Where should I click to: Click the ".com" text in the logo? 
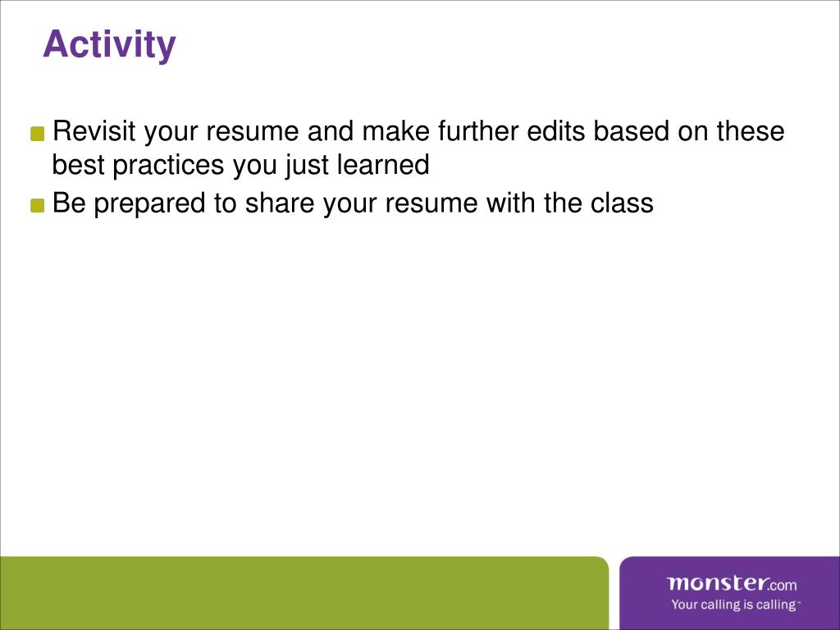(783, 585)
